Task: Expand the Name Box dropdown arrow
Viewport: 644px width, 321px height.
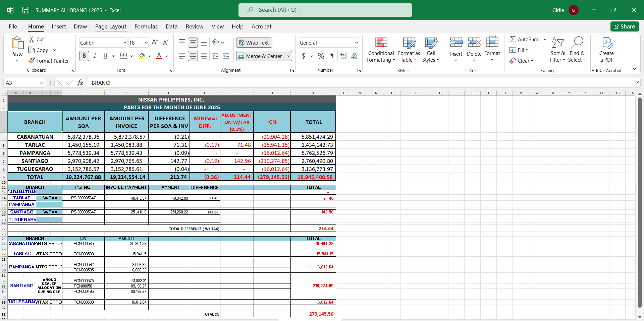Action: coord(42,83)
